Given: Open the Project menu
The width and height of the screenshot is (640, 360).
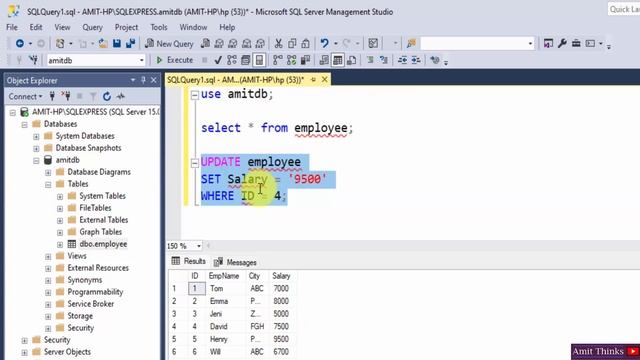Looking at the screenshot, I should [126, 27].
